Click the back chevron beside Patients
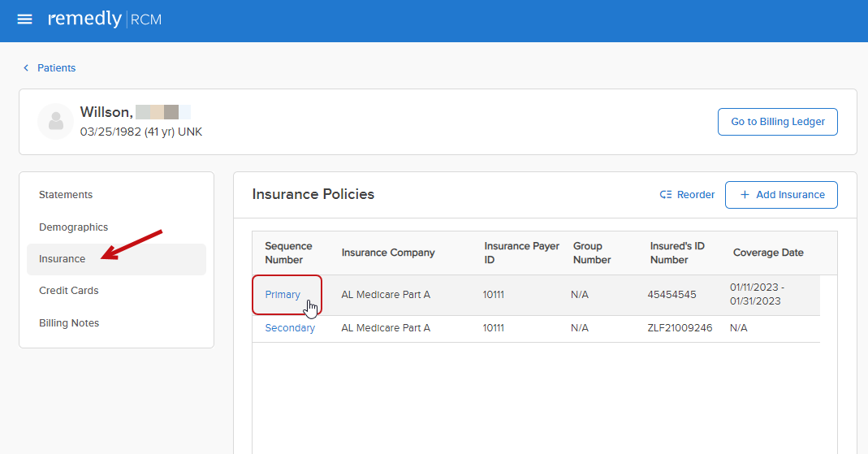868x454 pixels. [x=25, y=67]
